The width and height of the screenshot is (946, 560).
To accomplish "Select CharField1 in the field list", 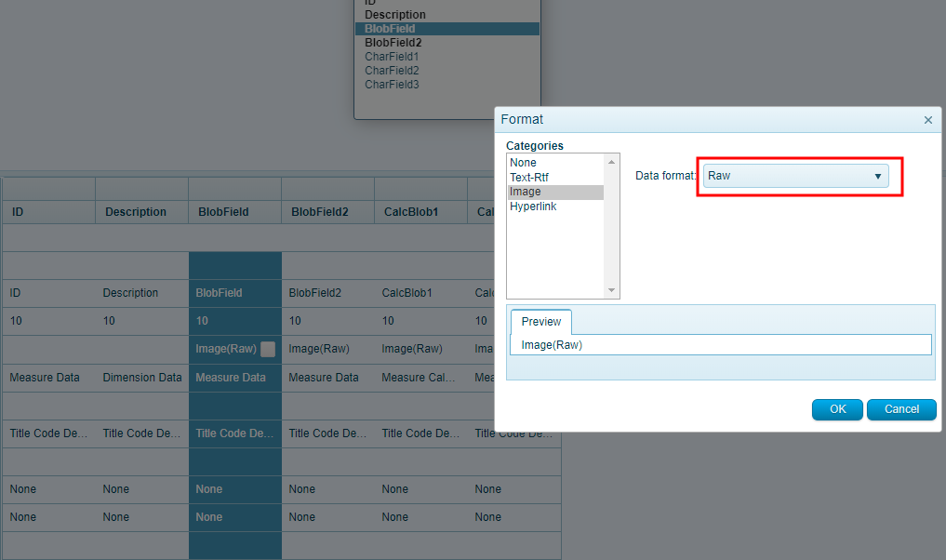I will click(x=392, y=57).
